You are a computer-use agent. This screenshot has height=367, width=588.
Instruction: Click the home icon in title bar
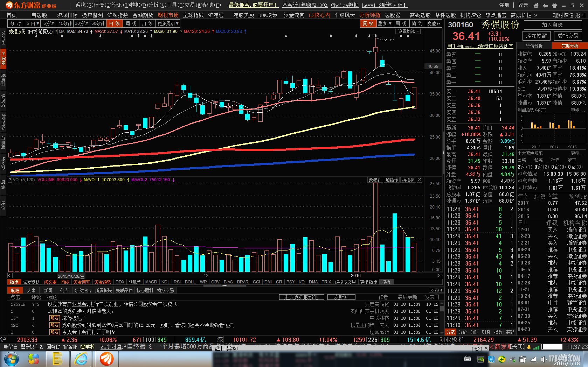[536, 5]
